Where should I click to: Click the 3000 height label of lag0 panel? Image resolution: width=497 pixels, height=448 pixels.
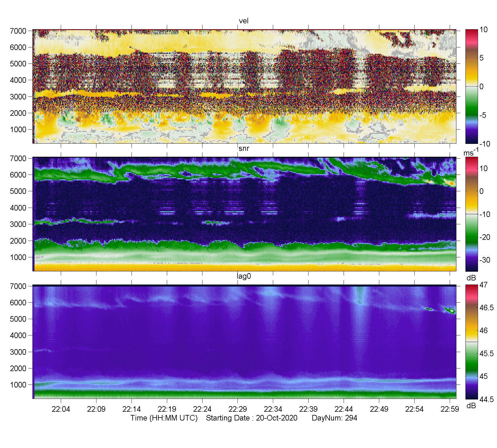coord(18,352)
